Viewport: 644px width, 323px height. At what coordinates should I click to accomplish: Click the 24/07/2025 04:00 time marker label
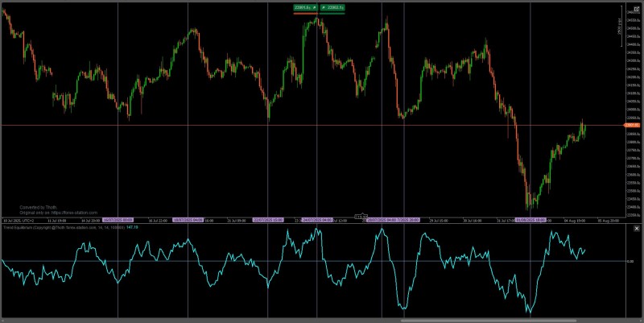(316, 220)
